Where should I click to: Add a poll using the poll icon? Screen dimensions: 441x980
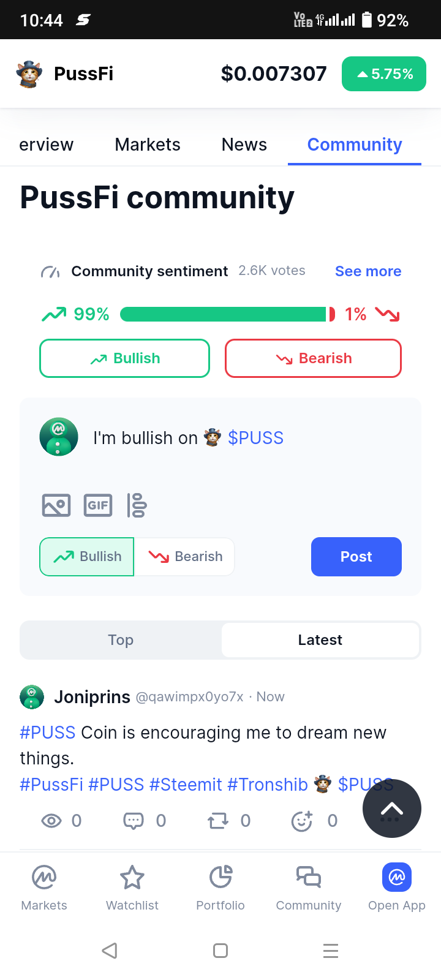pyautogui.click(x=137, y=505)
